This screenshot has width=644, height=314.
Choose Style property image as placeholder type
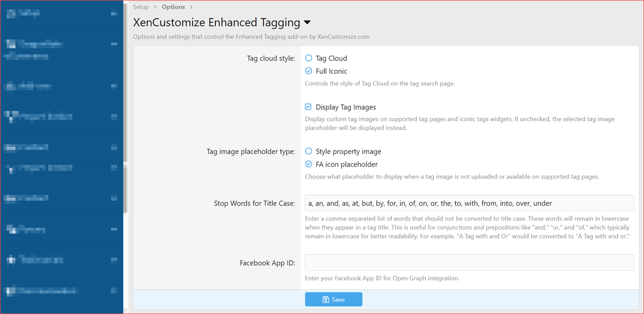pyautogui.click(x=308, y=151)
